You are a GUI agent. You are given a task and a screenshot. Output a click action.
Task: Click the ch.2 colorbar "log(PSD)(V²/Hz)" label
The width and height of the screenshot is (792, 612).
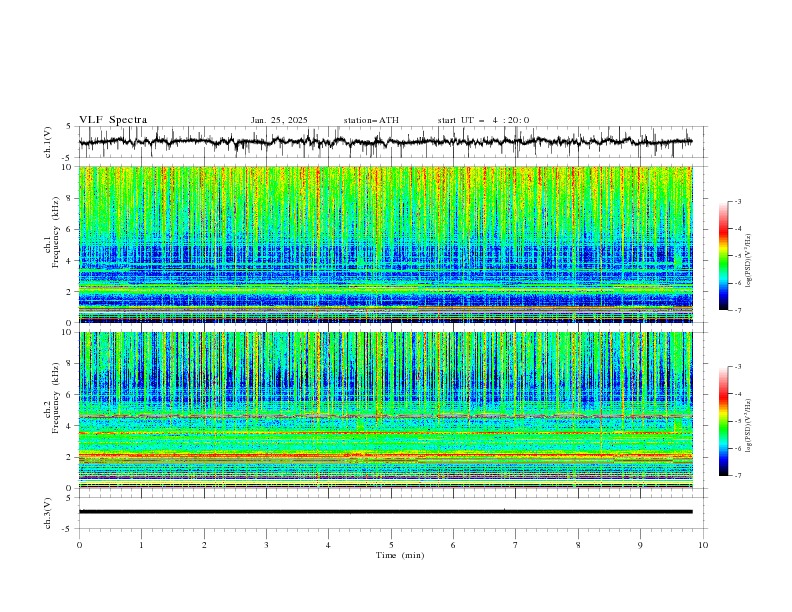[x=749, y=426]
